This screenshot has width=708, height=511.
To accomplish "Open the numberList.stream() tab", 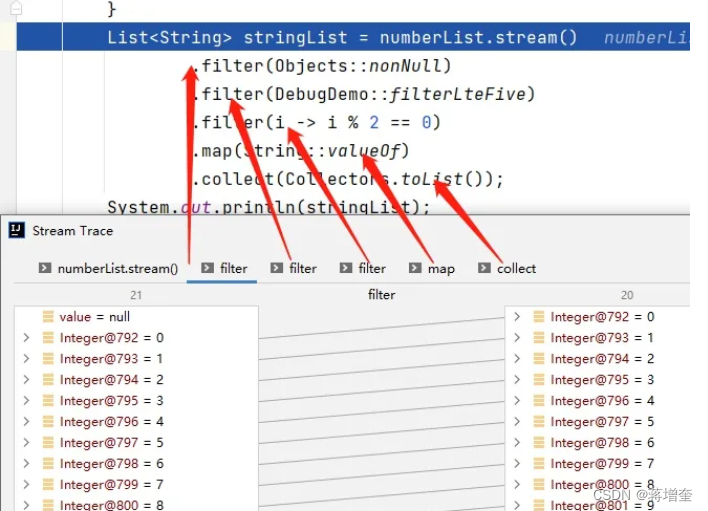I will (x=108, y=269).
